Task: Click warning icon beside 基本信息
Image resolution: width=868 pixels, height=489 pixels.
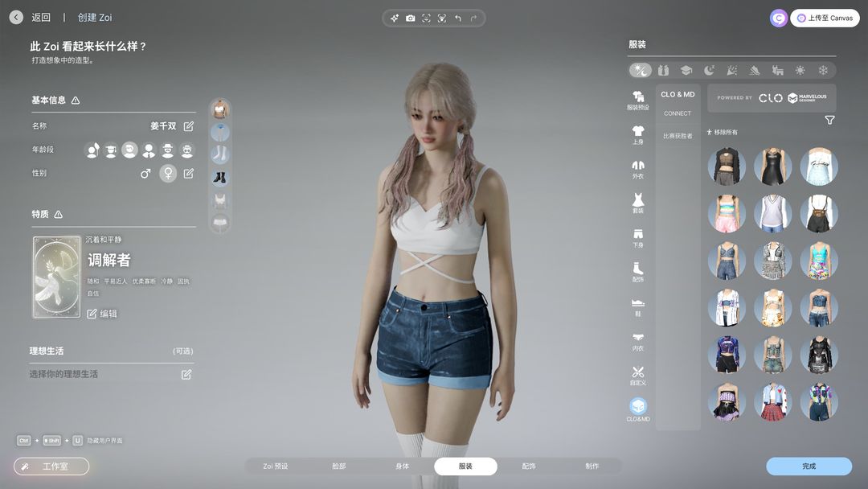Action: [76, 101]
